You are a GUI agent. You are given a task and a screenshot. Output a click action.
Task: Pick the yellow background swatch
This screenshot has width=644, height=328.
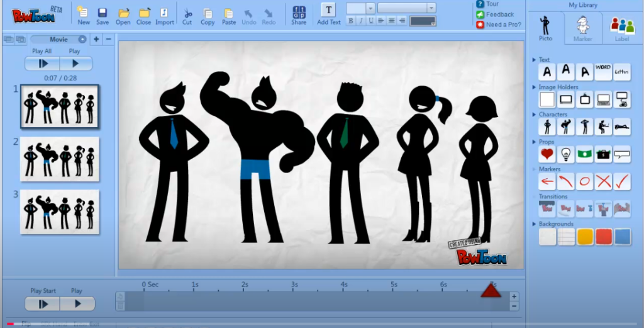click(585, 236)
